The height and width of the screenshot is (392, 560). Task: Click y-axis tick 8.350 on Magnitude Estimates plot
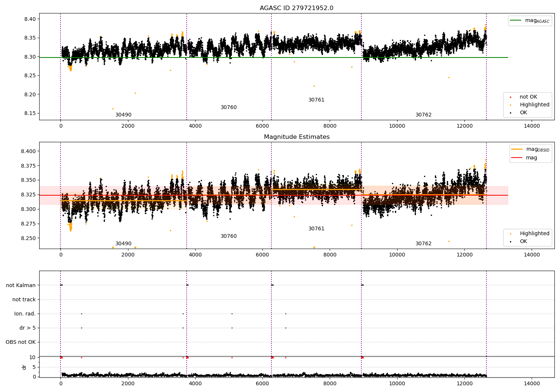(x=28, y=180)
